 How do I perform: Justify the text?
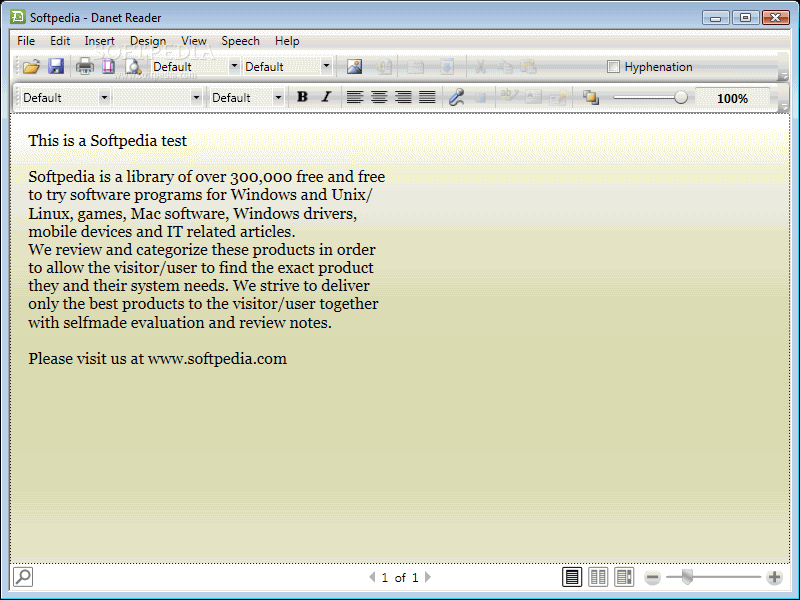(x=427, y=96)
